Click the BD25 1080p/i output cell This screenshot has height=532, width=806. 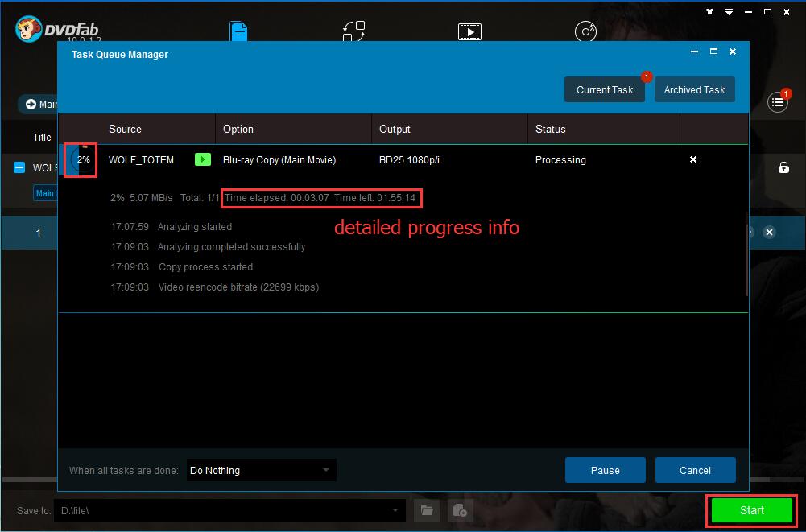tap(409, 160)
